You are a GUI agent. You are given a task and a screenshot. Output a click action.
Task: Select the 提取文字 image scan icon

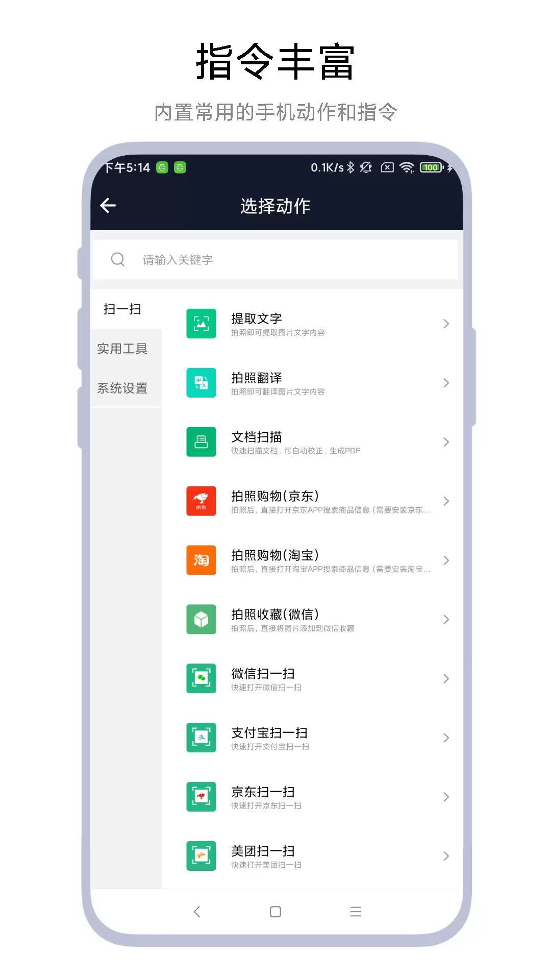pos(201,324)
